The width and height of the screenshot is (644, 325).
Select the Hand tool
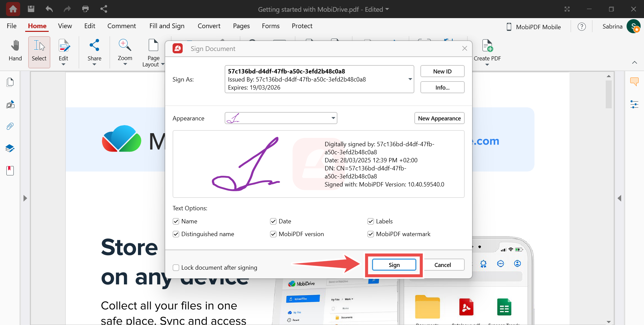15,51
